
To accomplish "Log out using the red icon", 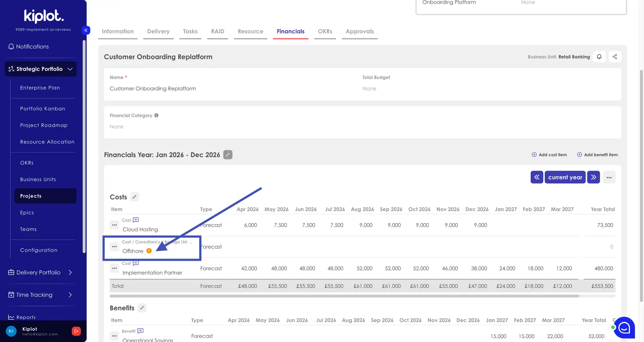I will coord(76,331).
